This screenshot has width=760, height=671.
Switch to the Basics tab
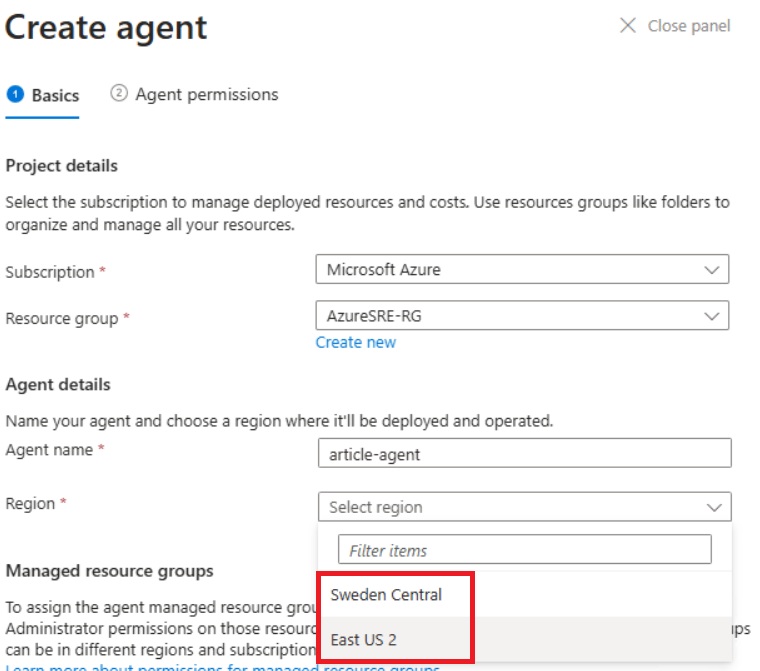point(55,95)
